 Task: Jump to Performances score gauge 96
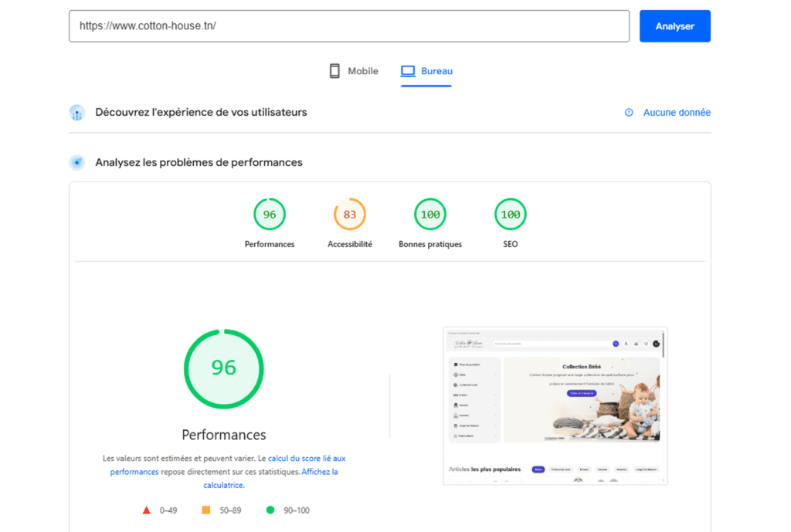270,215
